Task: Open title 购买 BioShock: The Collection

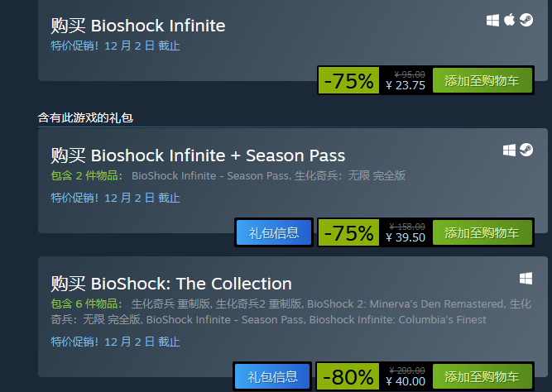Action: 171,284
